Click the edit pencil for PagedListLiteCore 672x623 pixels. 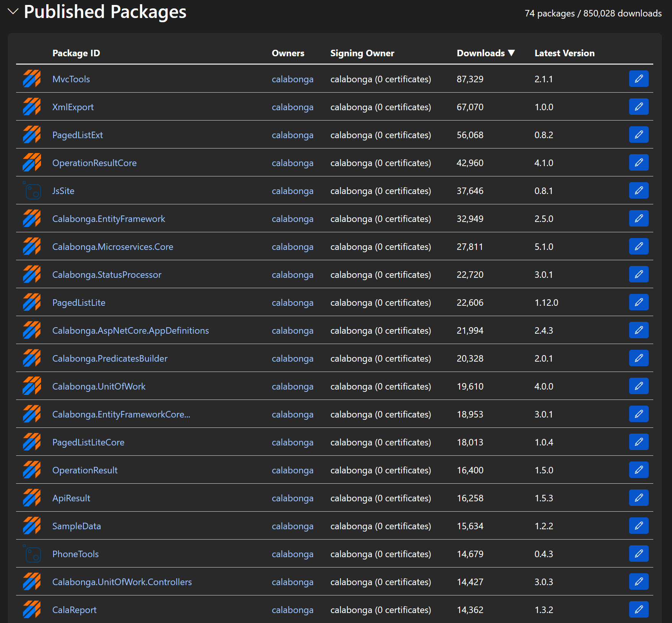(x=639, y=442)
